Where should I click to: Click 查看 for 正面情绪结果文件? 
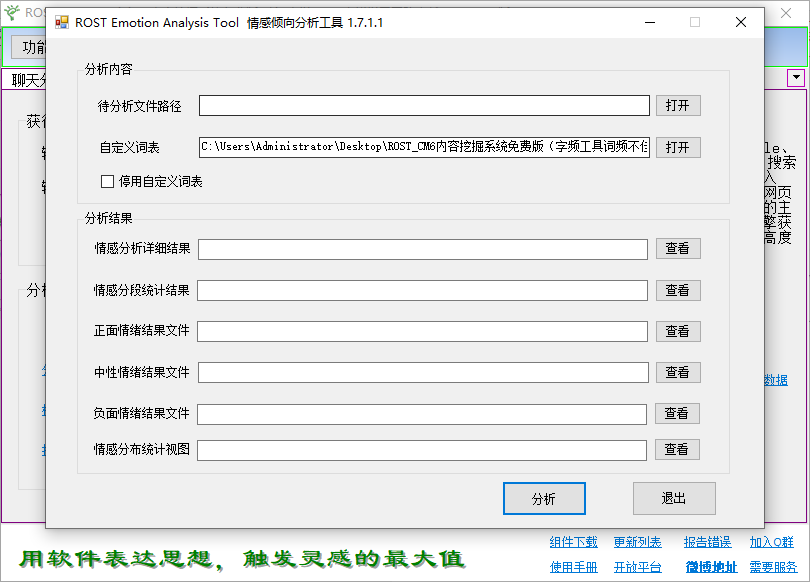tap(677, 331)
